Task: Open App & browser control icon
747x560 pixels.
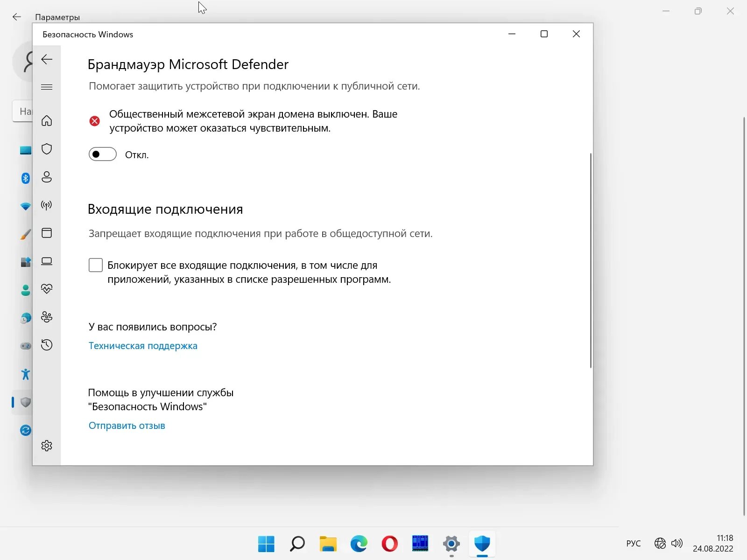Action: pos(47,233)
